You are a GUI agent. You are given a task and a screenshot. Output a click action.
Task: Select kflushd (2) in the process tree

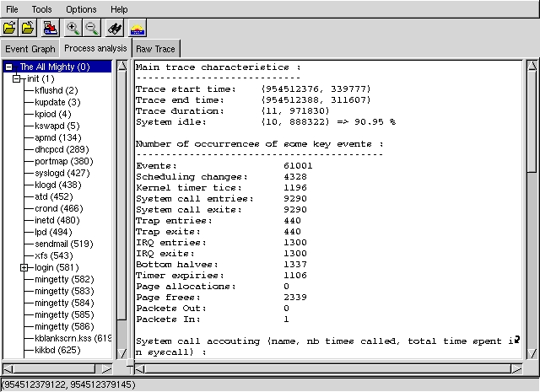pos(57,90)
